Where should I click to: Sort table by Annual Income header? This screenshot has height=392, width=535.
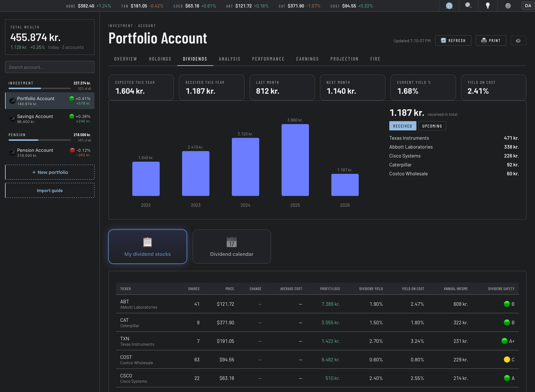456,289
